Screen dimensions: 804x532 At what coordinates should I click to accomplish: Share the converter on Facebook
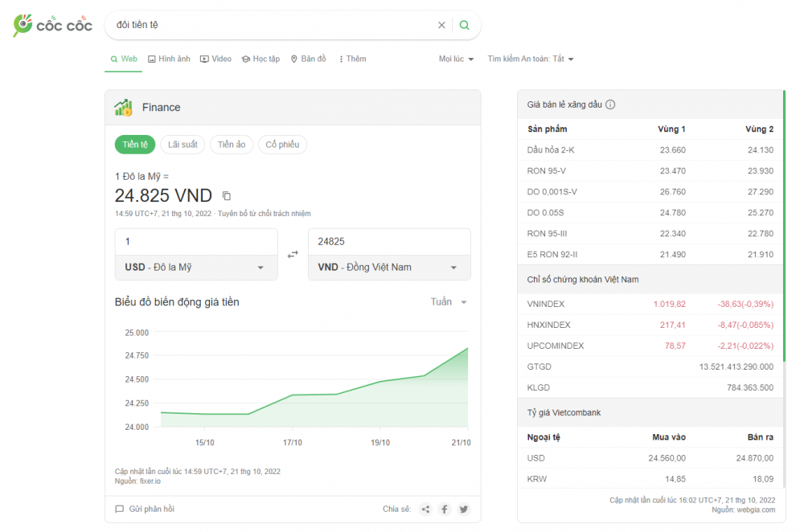[x=444, y=509]
